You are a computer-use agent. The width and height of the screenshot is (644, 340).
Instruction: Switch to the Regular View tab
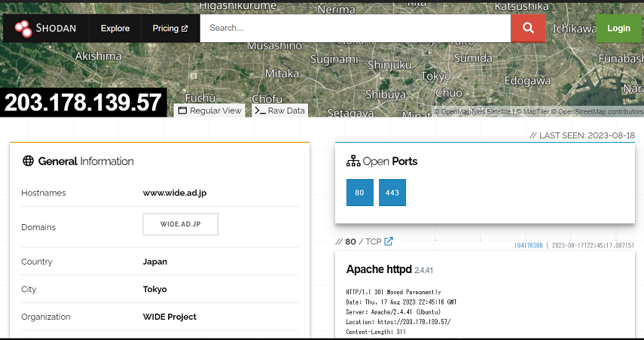coord(210,111)
